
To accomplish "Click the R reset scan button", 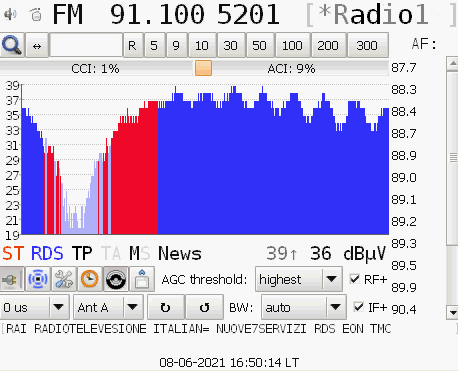I will 132,45.
